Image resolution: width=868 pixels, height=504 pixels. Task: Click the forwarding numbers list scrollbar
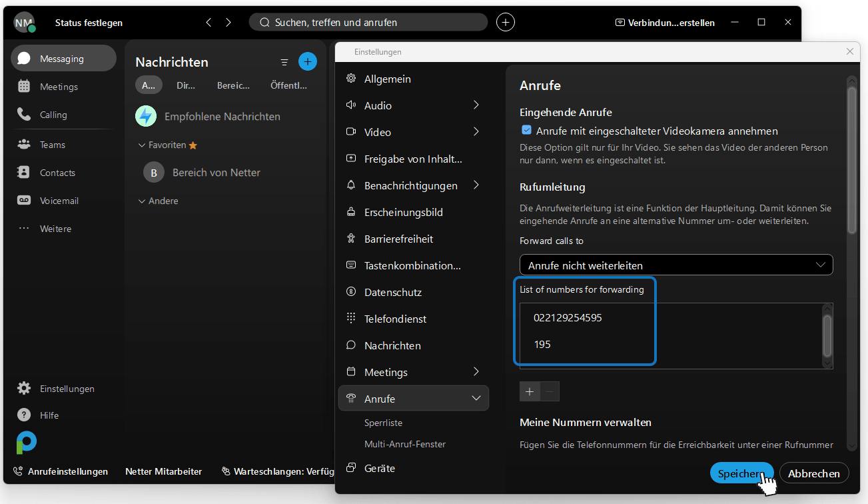pos(827,336)
